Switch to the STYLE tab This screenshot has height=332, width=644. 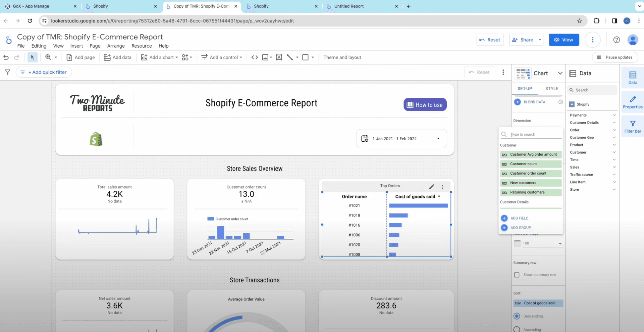[551, 89]
